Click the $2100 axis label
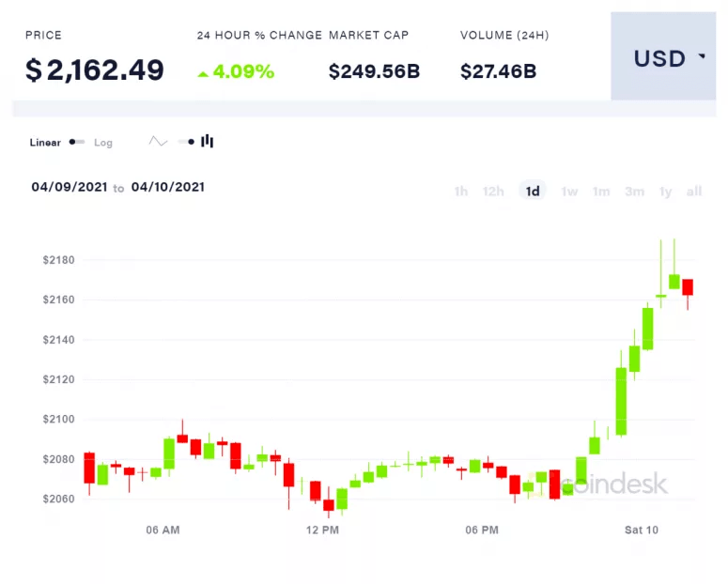728x584 pixels. (58, 419)
